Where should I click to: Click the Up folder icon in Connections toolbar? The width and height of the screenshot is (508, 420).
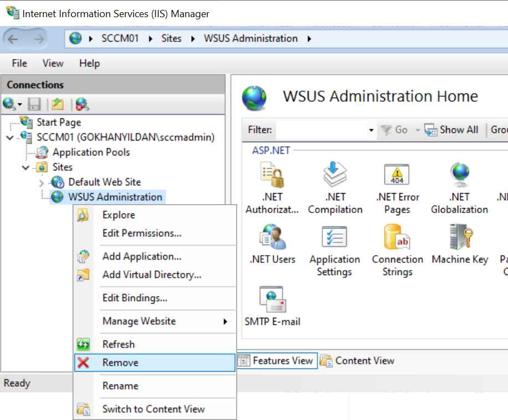click(x=58, y=104)
